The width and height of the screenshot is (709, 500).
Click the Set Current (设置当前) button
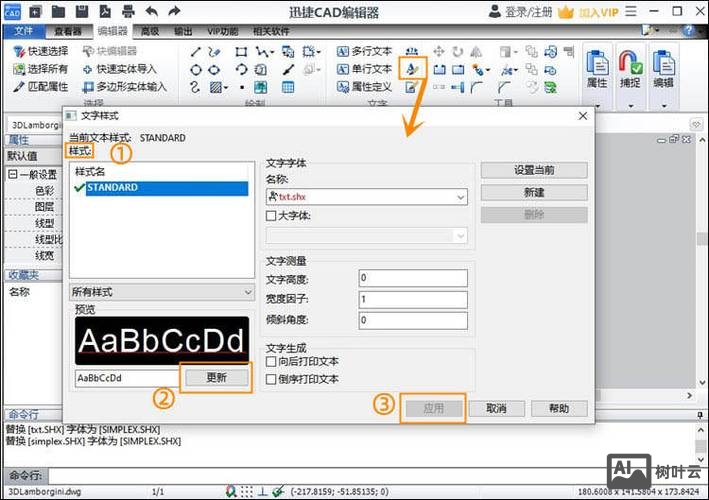click(x=534, y=170)
